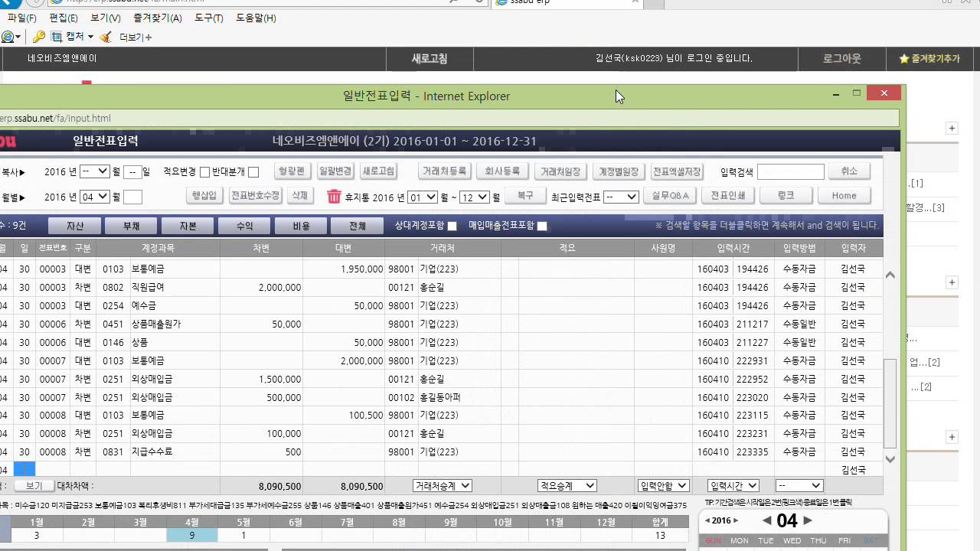Click the plus expander at the top of the right sidebar

tap(952, 129)
